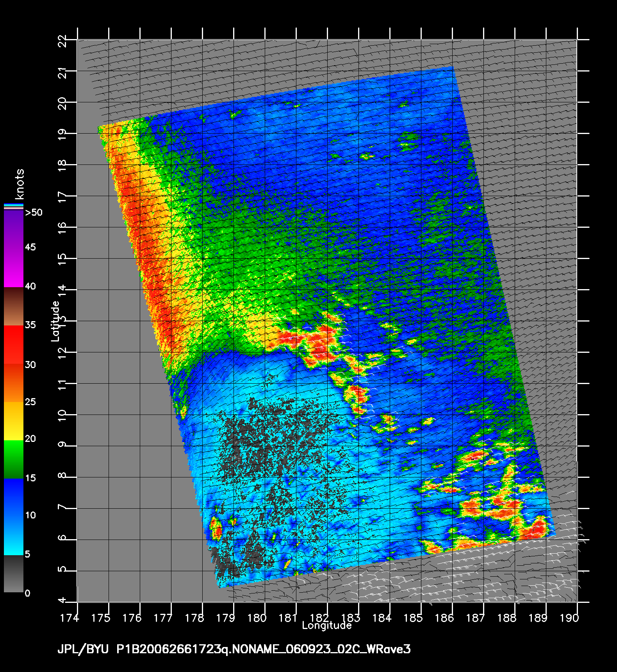
Task: Click the '30' color bar scale label
Action: tap(30, 365)
